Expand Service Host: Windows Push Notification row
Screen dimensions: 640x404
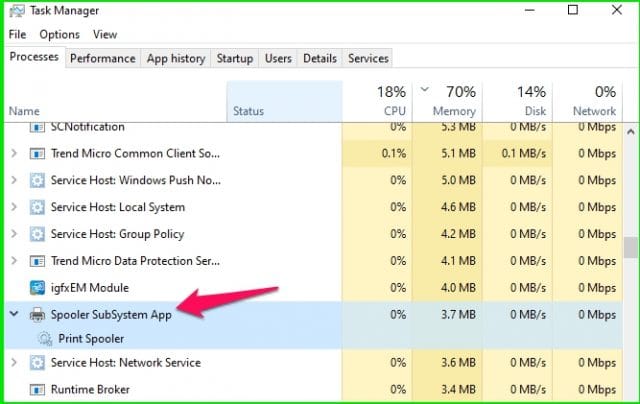14,181
